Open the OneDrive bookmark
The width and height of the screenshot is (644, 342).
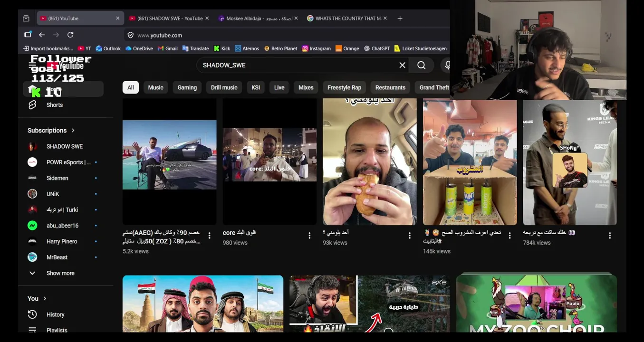[139, 48]
